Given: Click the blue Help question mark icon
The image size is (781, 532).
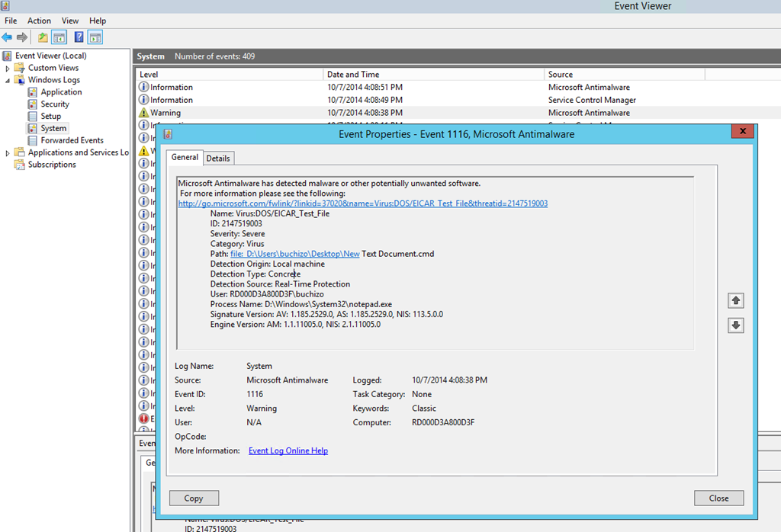Looking at the screenshot, I should [x=79, y=37].
